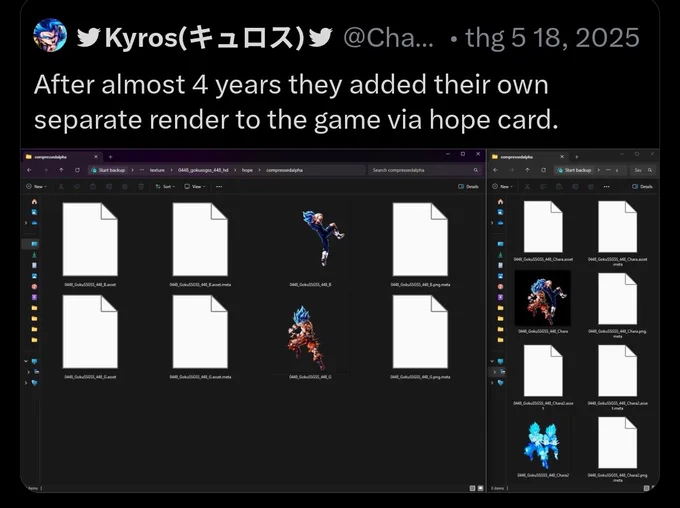The image size is (680, 508).
Task: Open the truncated @Cha... handle link
Action: [388, 38]
